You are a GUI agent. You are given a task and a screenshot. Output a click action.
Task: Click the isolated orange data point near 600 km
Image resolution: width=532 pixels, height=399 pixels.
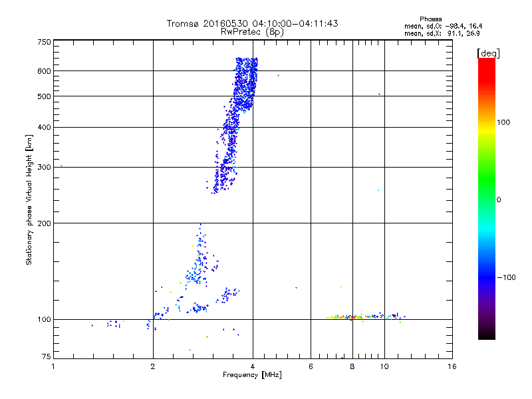point(278,76)
